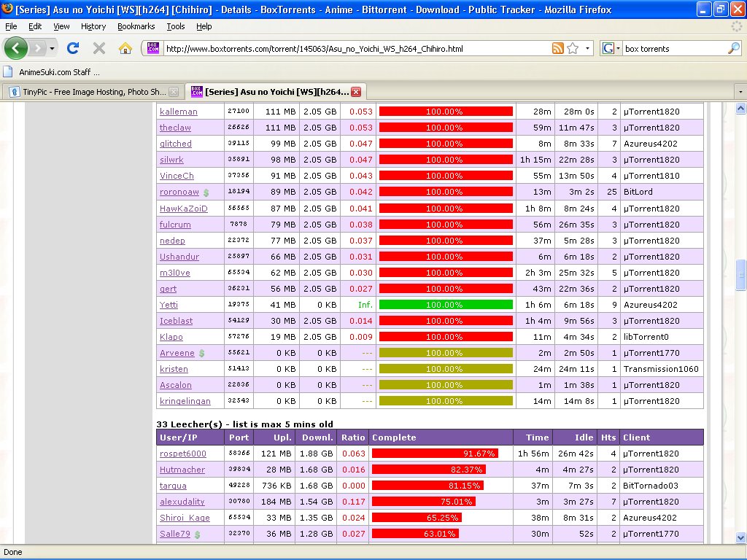Close the Asu no Yoichi tab
The width and height of the screenshot is (747, 560).
[x=356, y=92]
